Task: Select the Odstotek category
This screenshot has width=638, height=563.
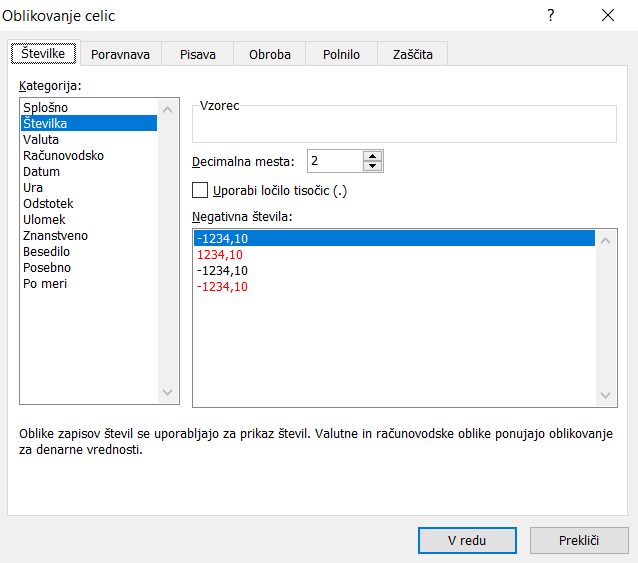Action: (x=48, y=204)
